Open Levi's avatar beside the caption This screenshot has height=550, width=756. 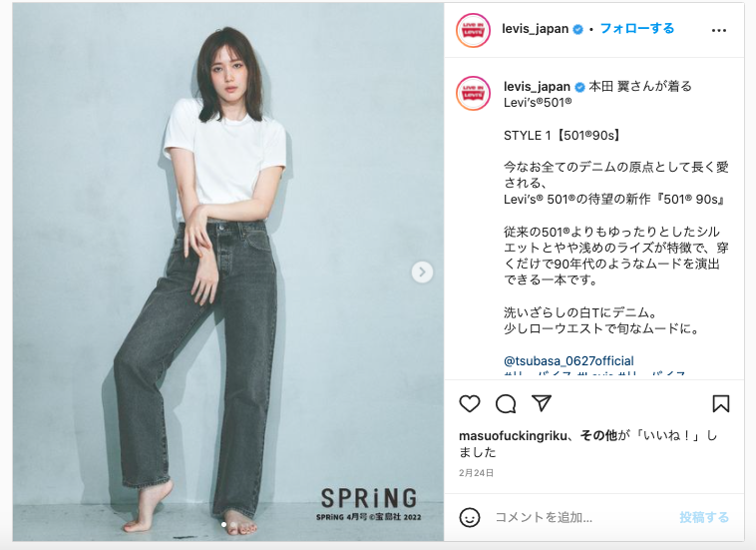tap(473, 93)
